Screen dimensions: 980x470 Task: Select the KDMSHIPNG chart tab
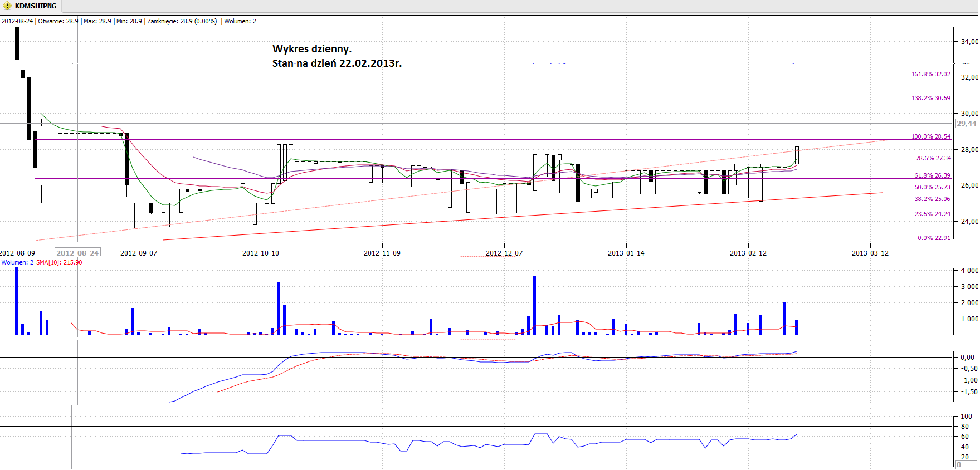click(x=31, y=6)
